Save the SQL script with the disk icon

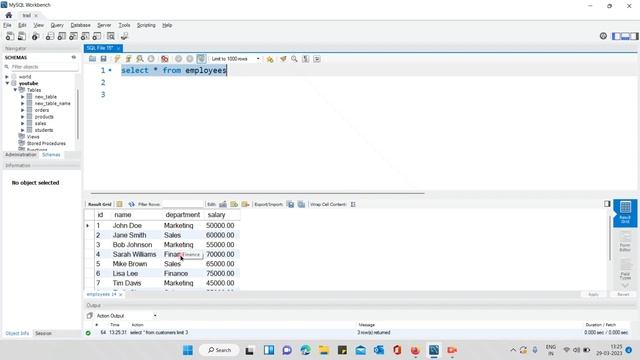(104, 59)
